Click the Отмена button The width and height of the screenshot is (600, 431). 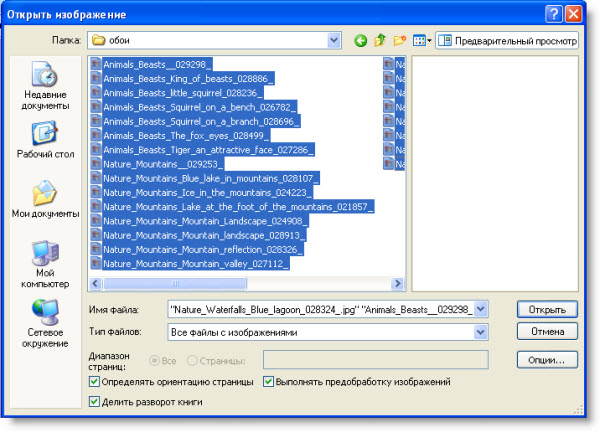547,331
